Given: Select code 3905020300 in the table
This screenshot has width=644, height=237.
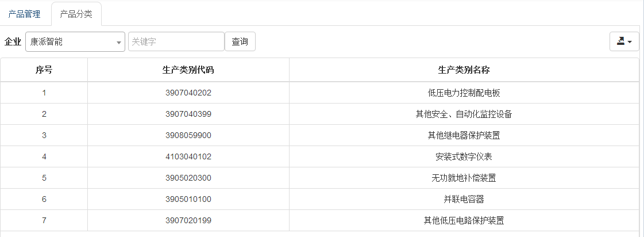Looking at the screenshot, I should point(188,178).
